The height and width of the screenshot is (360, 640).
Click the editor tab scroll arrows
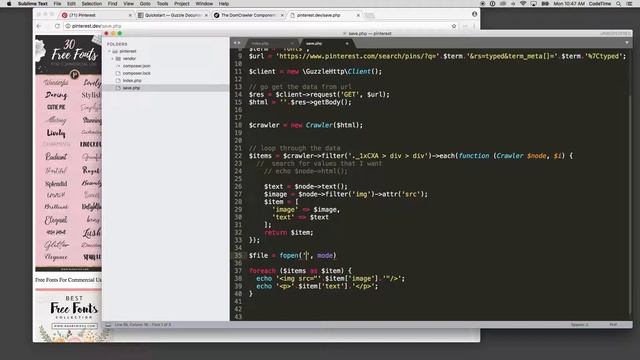tap(237, 43)
